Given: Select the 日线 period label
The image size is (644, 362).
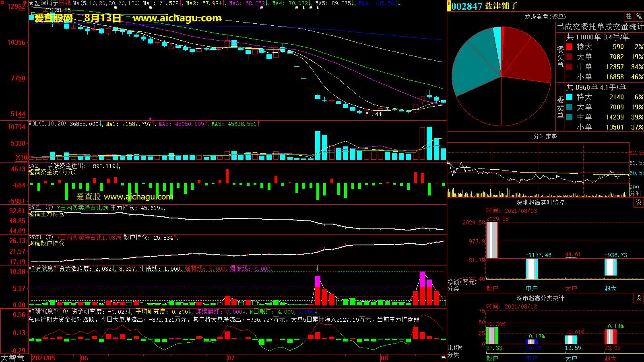Looking at the screenshot, I should [65, 3].
